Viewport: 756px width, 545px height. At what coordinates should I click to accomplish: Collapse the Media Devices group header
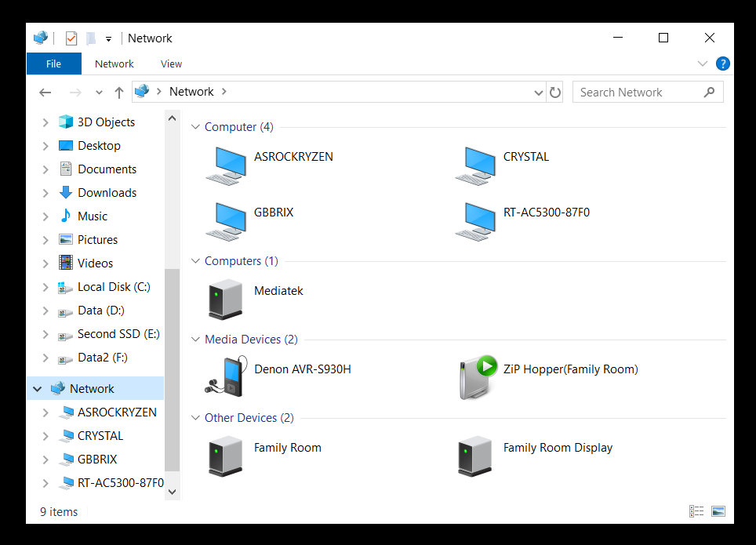click(x=195, y=340)
